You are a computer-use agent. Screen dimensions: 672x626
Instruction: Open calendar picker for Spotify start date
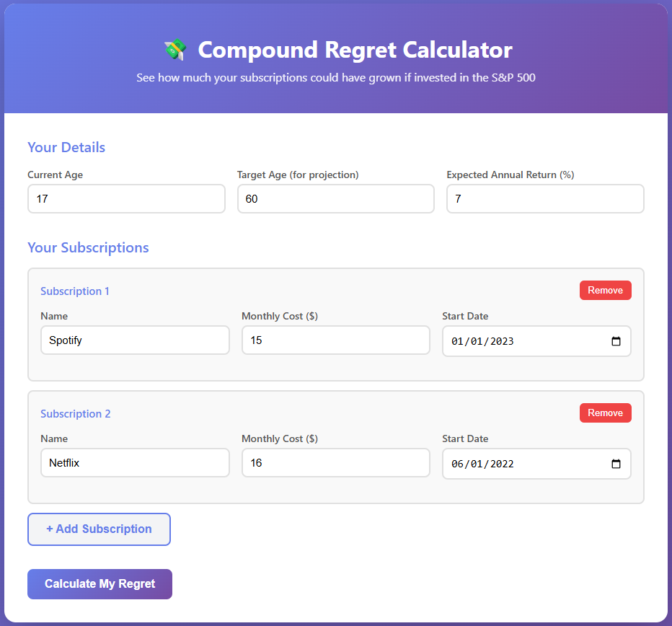click(616, 341)
